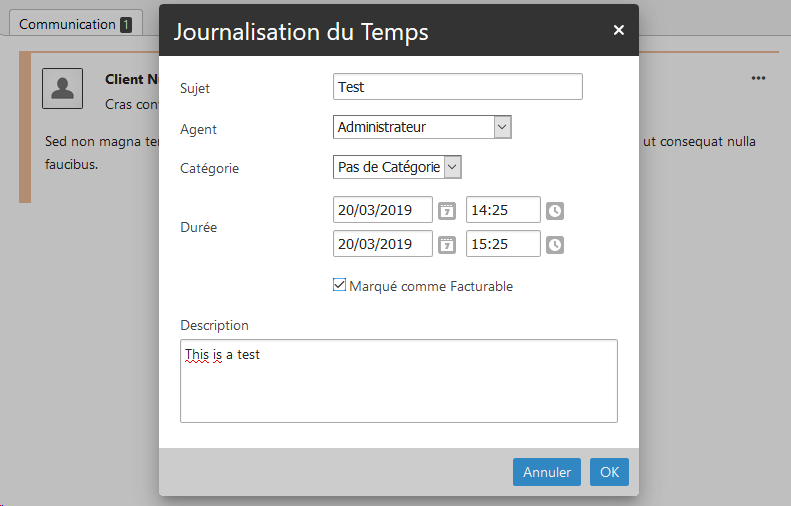The width and height of the screenshot is (791, 506).
Task: Switch to the Communication tab
Action: click(x=75, y=24)
